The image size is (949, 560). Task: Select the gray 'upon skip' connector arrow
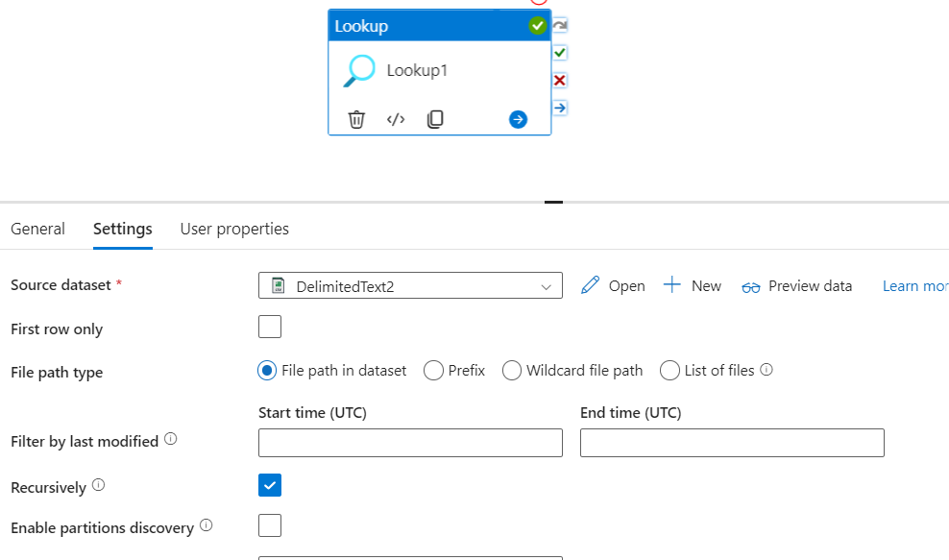click(x=560, y=25)
